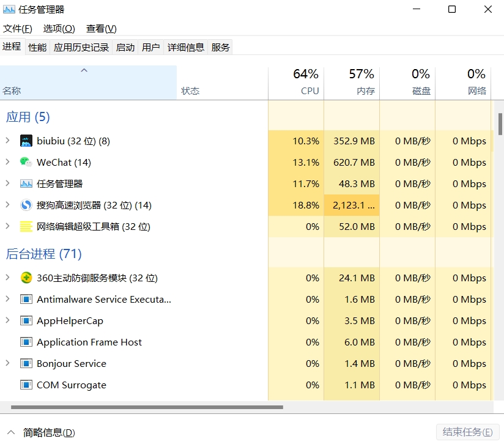The width and height of the screenshot is (504, 447).
Task: Expand the WeChat process tree
Action: pyautogui.click(x=7, y=163)
